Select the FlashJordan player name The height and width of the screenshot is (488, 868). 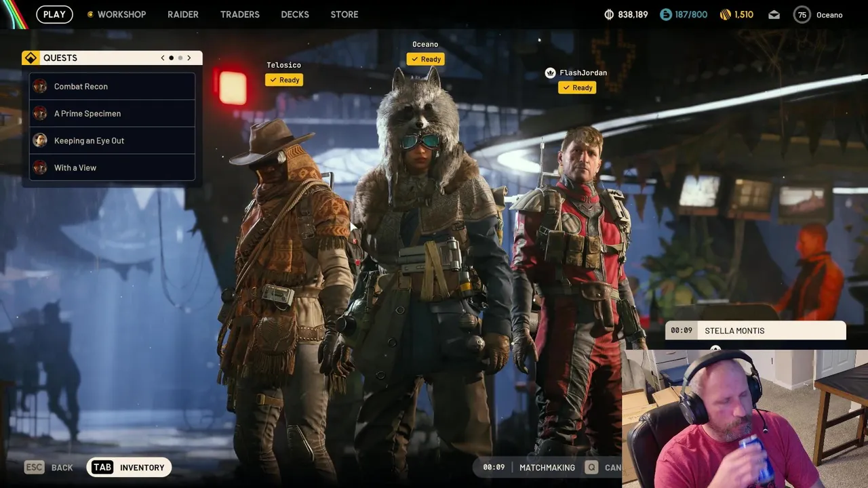[x=583, y=73]
